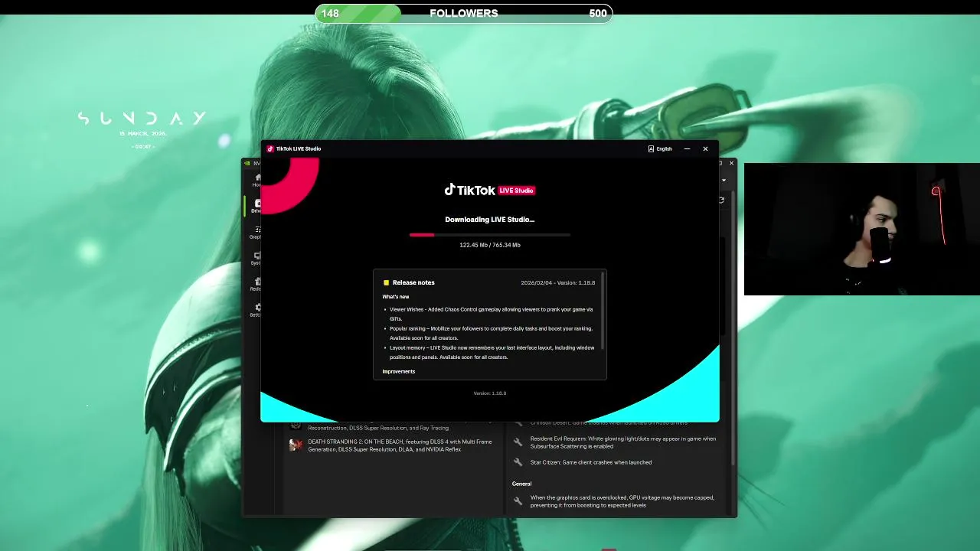
Task: Click the "graphics card is overclocked" issue text
Action: [x=622, y=501]
